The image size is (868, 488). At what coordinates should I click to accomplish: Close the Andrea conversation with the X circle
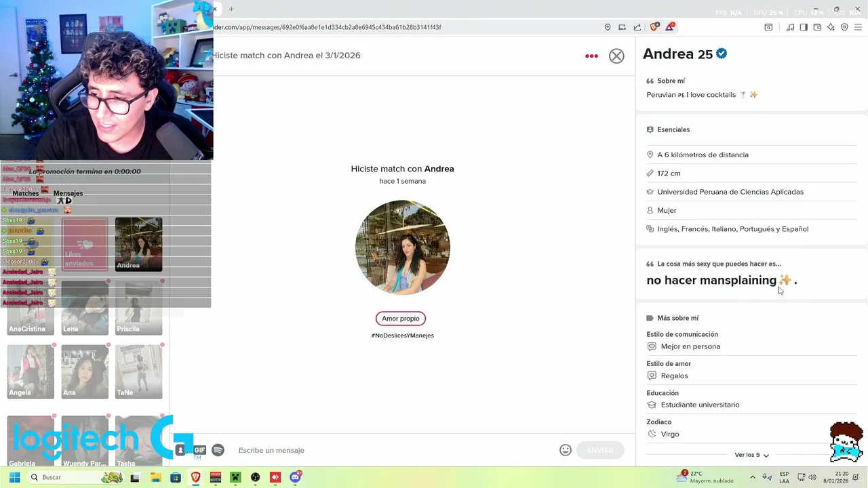(x=616, y=56)
